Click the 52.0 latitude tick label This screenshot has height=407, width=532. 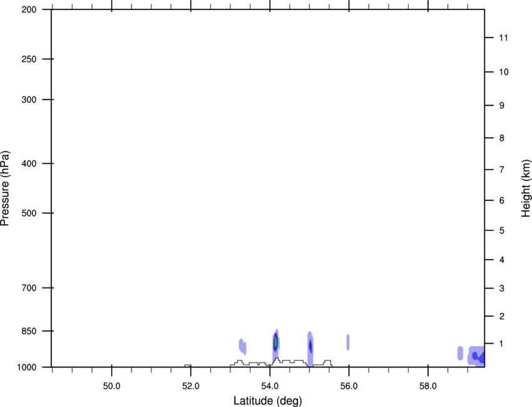click(191, 386)
